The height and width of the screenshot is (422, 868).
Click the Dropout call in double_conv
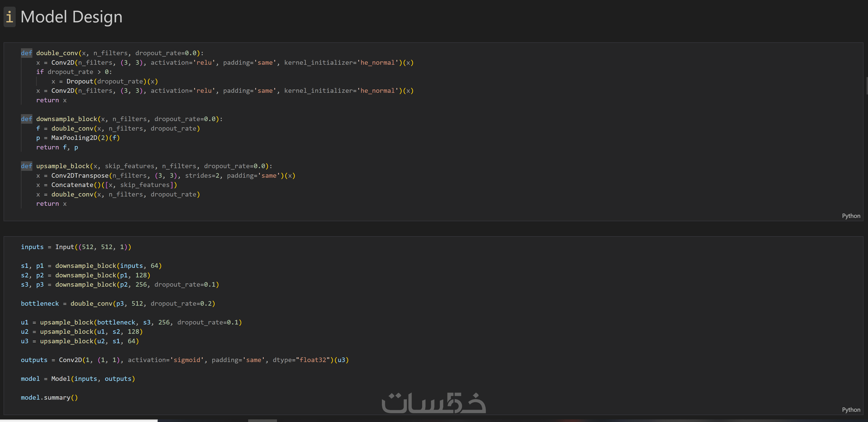point(80,81)
